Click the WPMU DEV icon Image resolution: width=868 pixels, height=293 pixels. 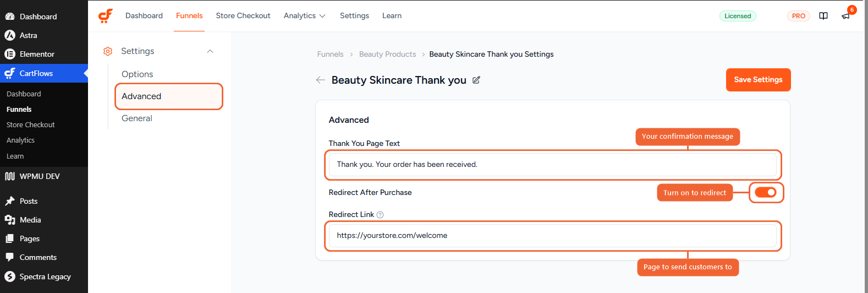(x=10, y=176)
